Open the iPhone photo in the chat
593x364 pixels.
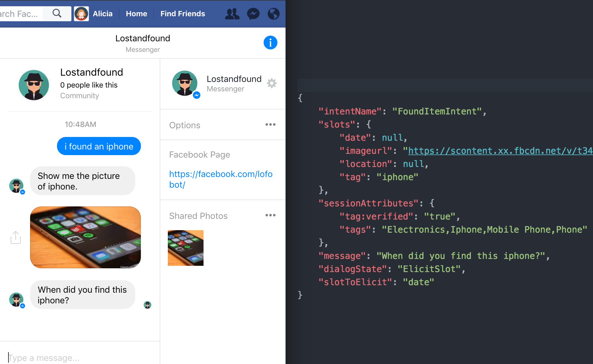pos(85,237)
